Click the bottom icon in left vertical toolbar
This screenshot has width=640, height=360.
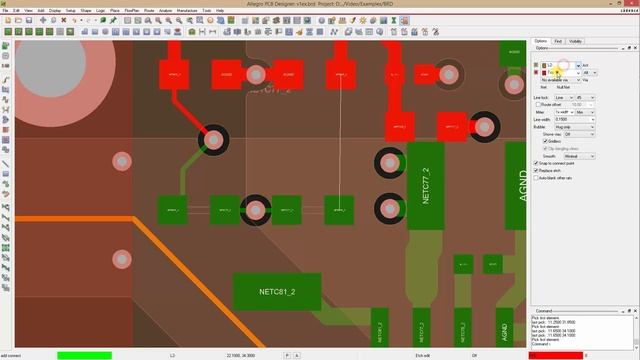tap(6, 288)
